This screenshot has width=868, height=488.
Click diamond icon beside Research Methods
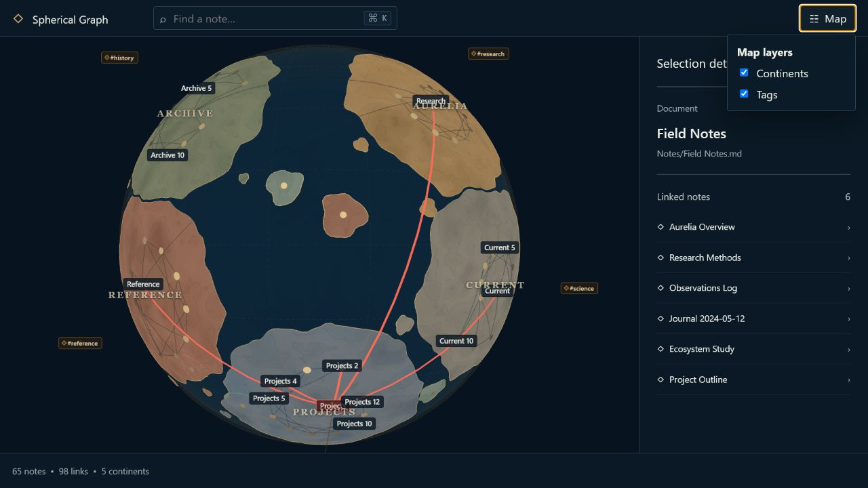click(x=660, y=258)
